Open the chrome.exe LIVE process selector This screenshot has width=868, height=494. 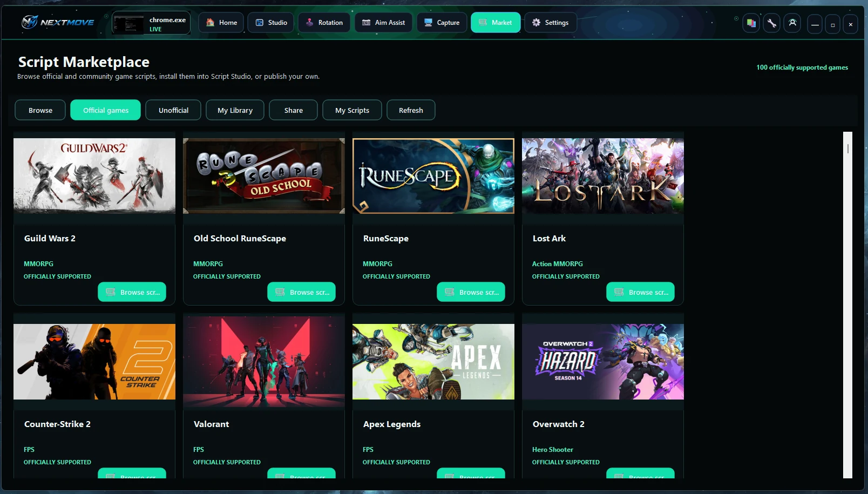click(151, 23)
